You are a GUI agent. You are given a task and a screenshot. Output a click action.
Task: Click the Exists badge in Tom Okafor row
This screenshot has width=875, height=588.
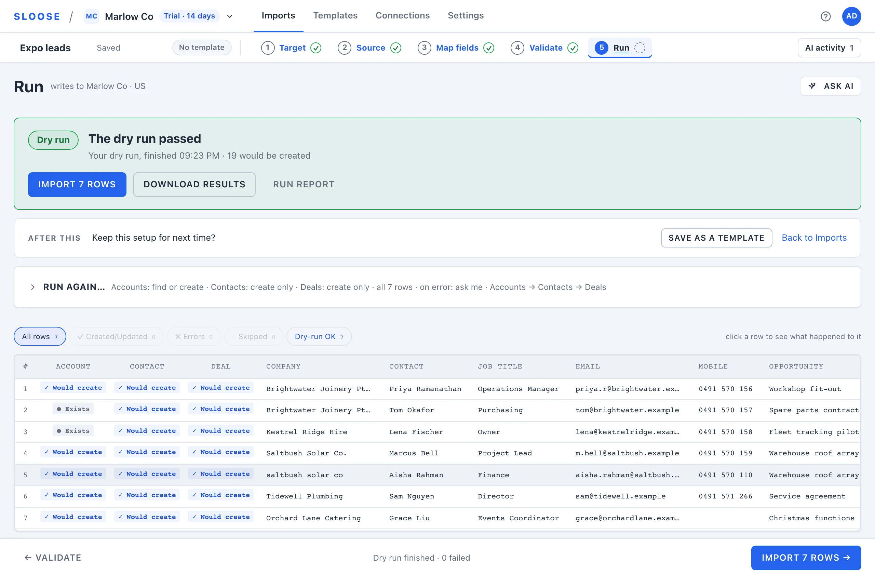click(73, 409)
